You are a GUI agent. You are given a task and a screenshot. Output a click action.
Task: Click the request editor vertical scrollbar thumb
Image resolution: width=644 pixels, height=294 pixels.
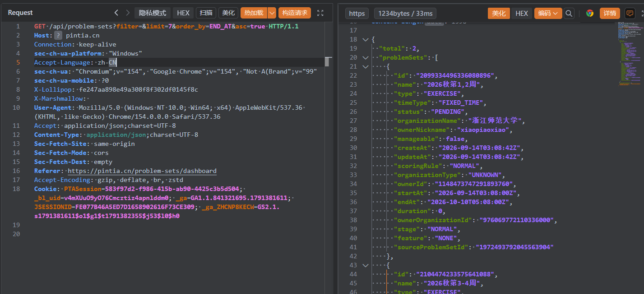328,62
